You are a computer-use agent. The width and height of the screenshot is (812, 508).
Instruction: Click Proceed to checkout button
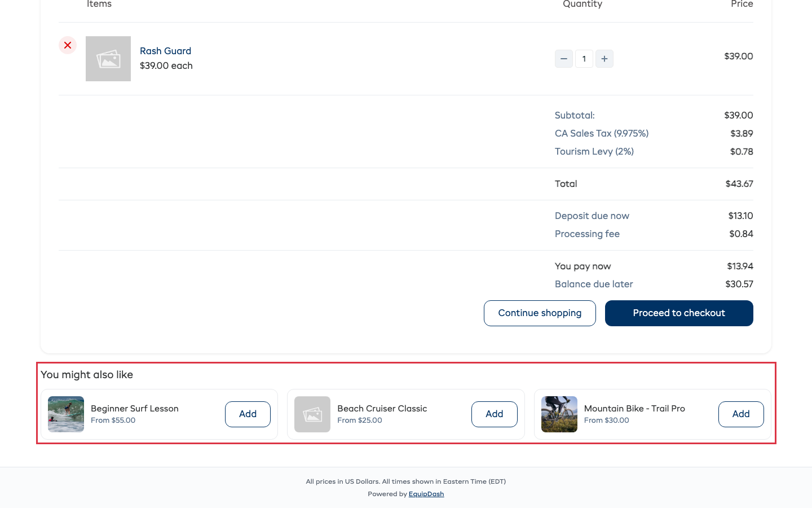tap(679, 313)
